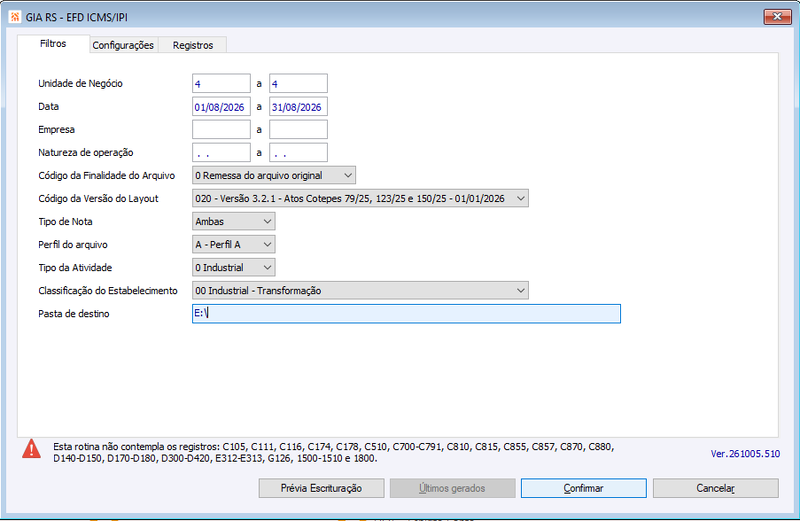Click the Unidade de Negócio start field
The height and width of the screenshot is (521, 800).
(x=221, y=84)
